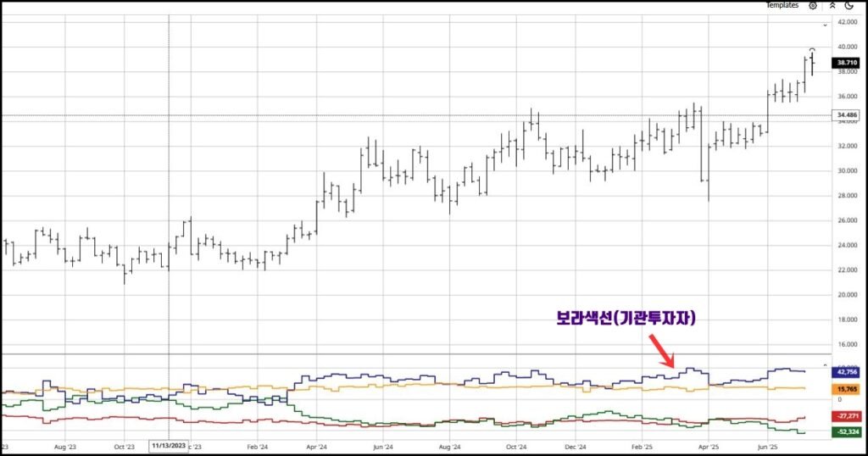Select the green indicator value -52,324
Screen dimensions: 868x456
coord(847,431)
